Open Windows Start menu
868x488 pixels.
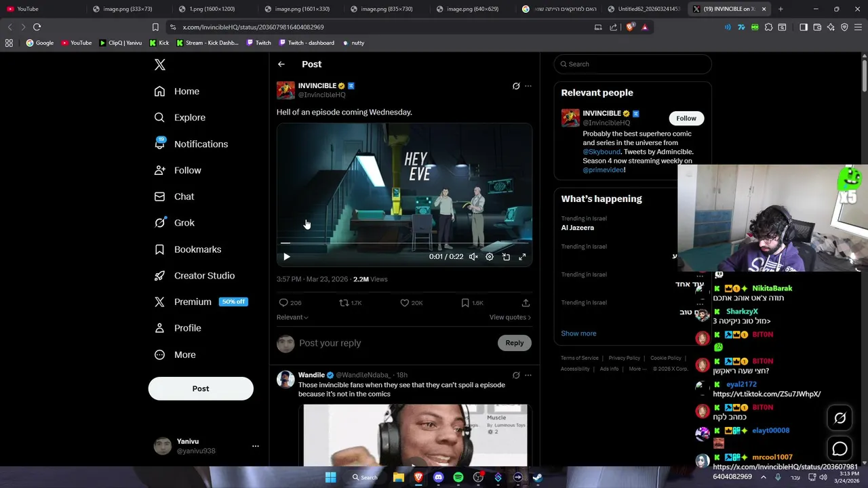330,477
